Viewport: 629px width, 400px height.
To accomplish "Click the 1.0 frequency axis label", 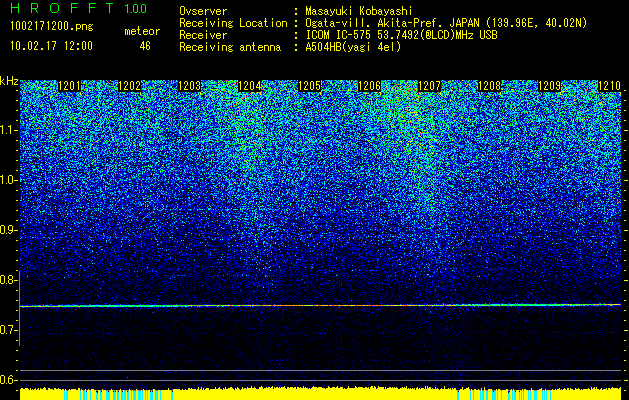I will click(8, 181).
